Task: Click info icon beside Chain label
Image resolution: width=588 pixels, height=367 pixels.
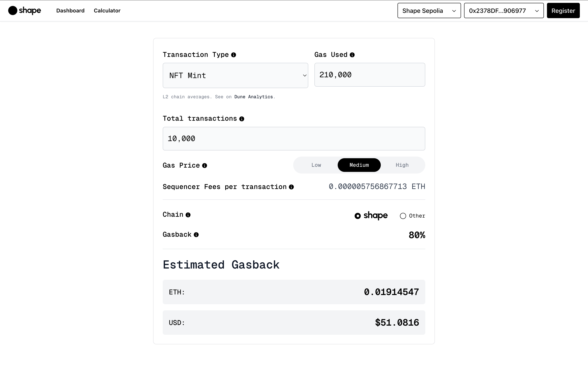Action: click(188, 215)
